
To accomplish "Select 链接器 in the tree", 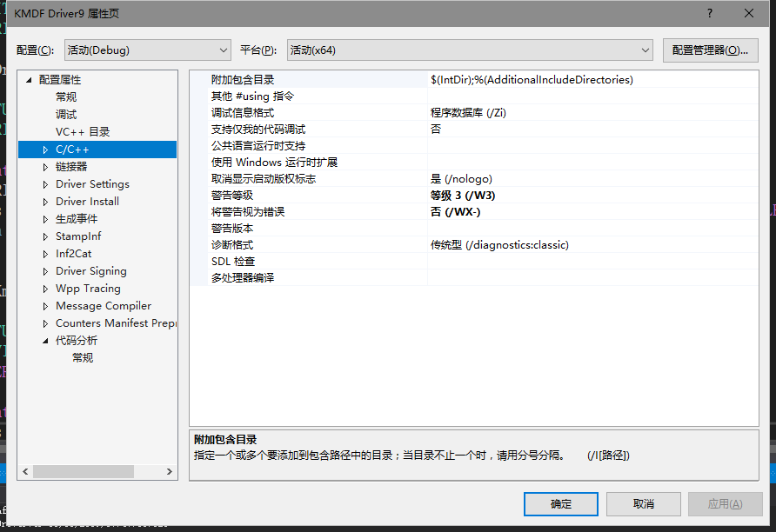I will tap(71, 167).
